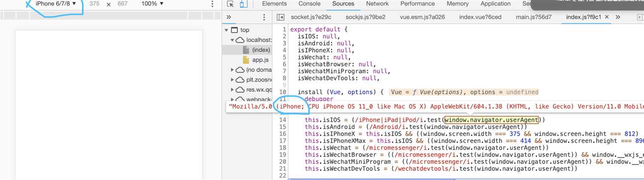The image size is (644, 180).
Task: Collapse the top frame tree node
Action: click(x=227, y=30)
